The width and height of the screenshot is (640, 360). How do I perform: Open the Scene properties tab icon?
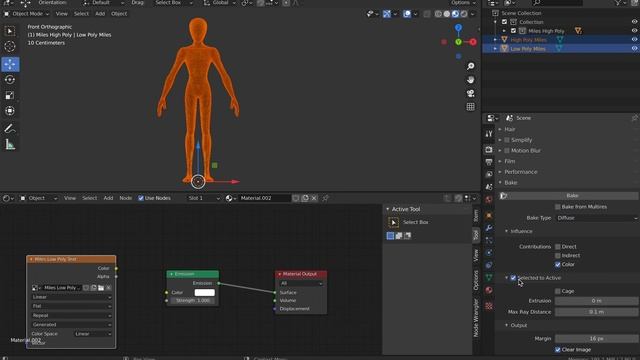pyautogui.click(x=489, y=187)
